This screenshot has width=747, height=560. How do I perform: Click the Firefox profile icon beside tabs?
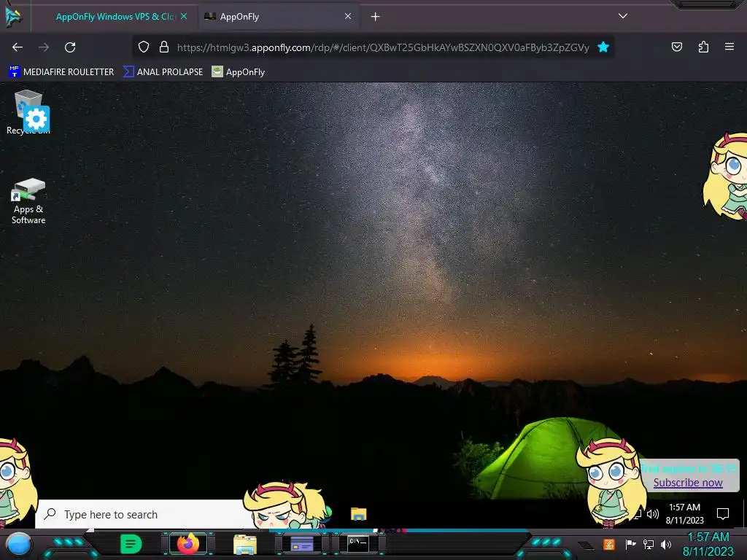[13, 17]
